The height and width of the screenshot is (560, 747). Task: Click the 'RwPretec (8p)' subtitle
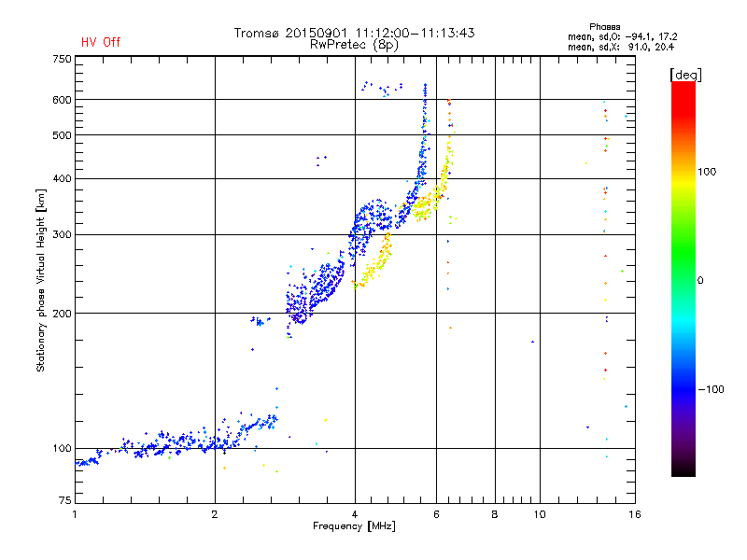click(354, 45)
